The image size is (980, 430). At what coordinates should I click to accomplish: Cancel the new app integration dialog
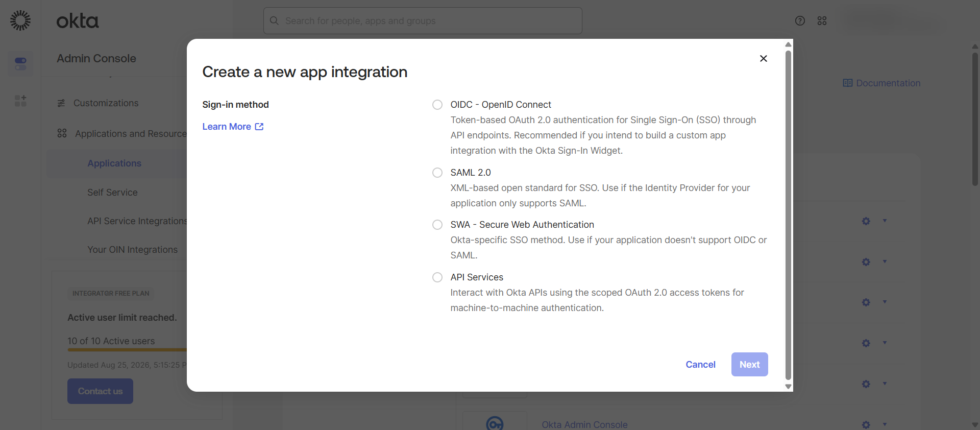click(x=700, y=365)
